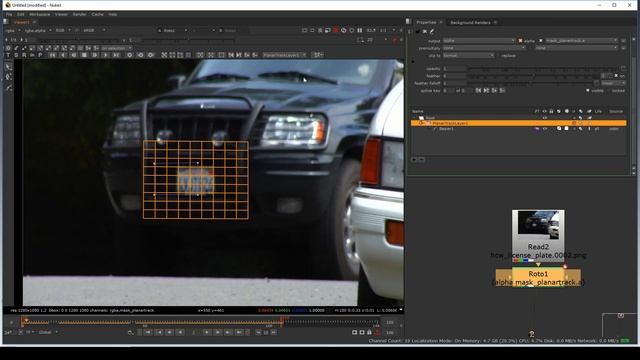Screen dimensions: 640x360
Task: Jump to first spline key in properties
Action: (x=478, y=90)
